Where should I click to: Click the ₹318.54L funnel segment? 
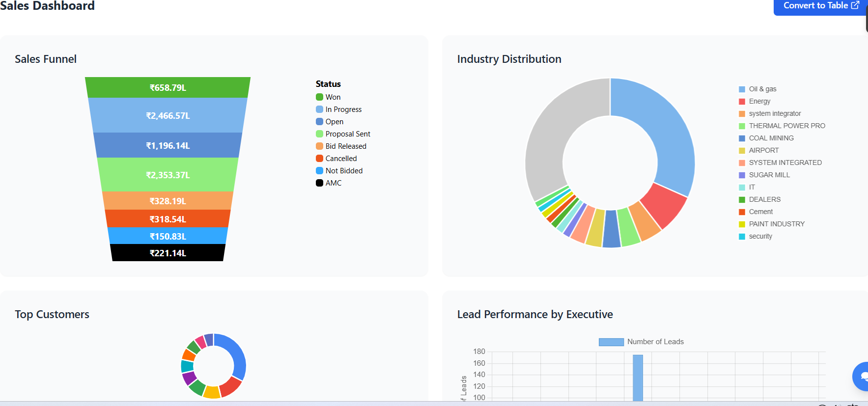click(x=168, y=219)
